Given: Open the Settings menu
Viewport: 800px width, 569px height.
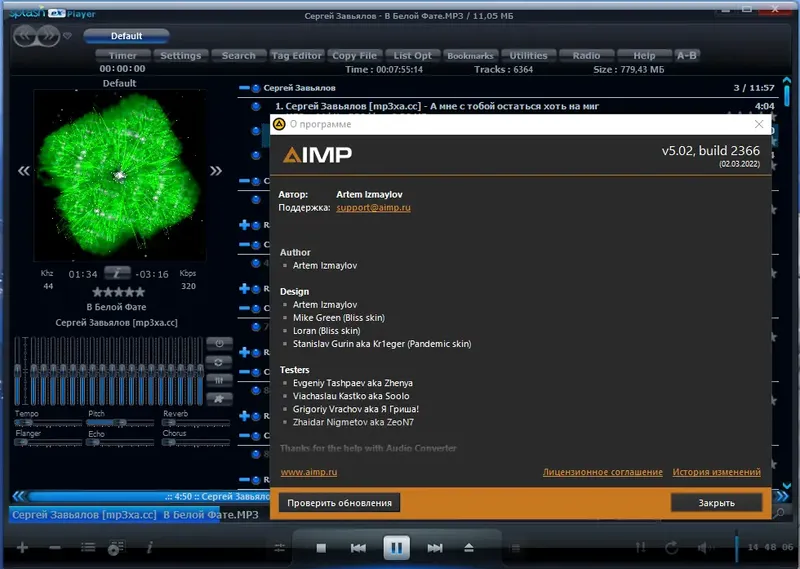Looking at the screenshot, I should tap(181, 56).
